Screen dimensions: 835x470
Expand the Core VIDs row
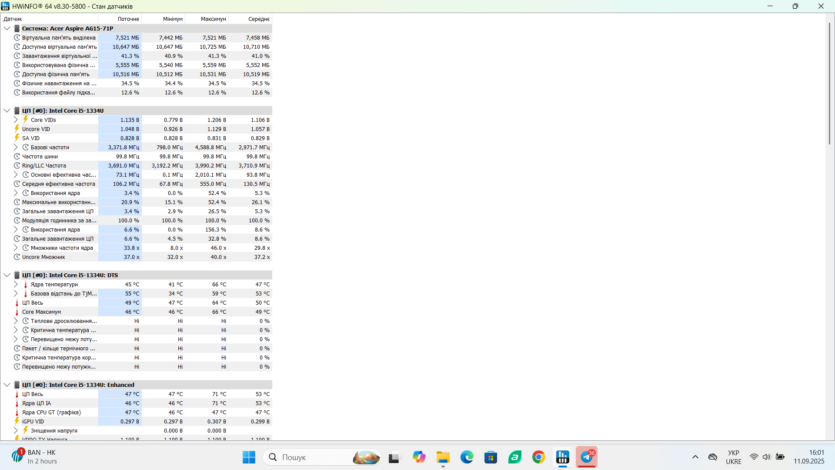click(15, 120)
